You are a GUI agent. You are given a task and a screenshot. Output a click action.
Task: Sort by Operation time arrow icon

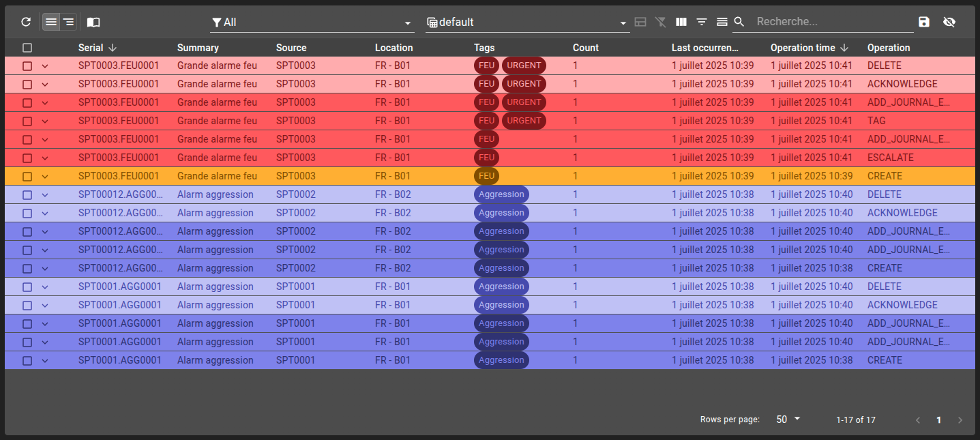point(844,48)
